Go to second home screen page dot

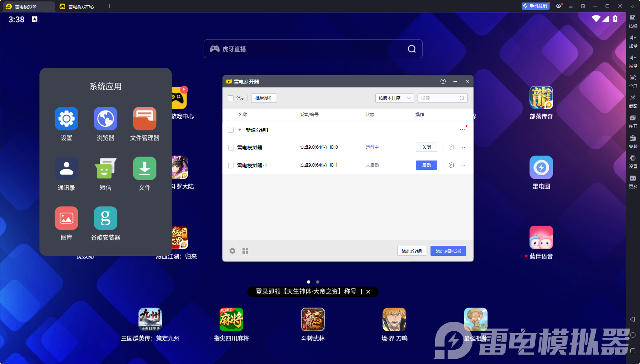click(317, 282)
